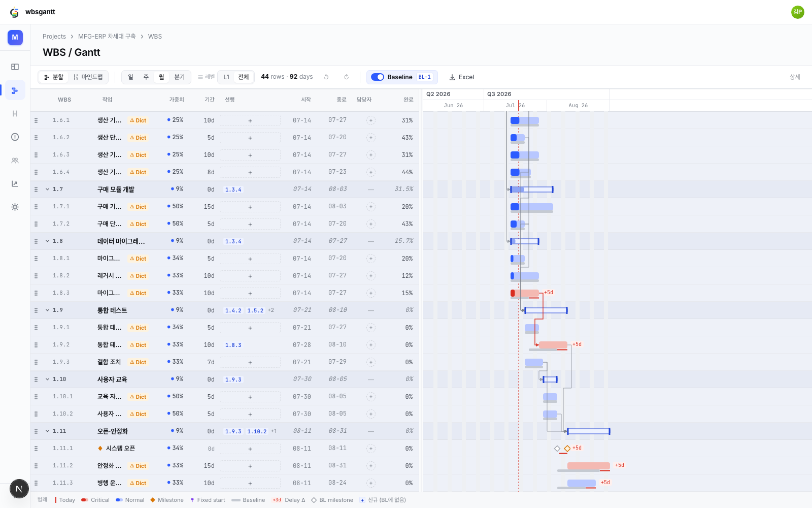The height and width of the screenshot is (508, 812).
Task: Click assignee add icon for row 1.9.3
Action: pyautogui.click(x=371, y=362)
